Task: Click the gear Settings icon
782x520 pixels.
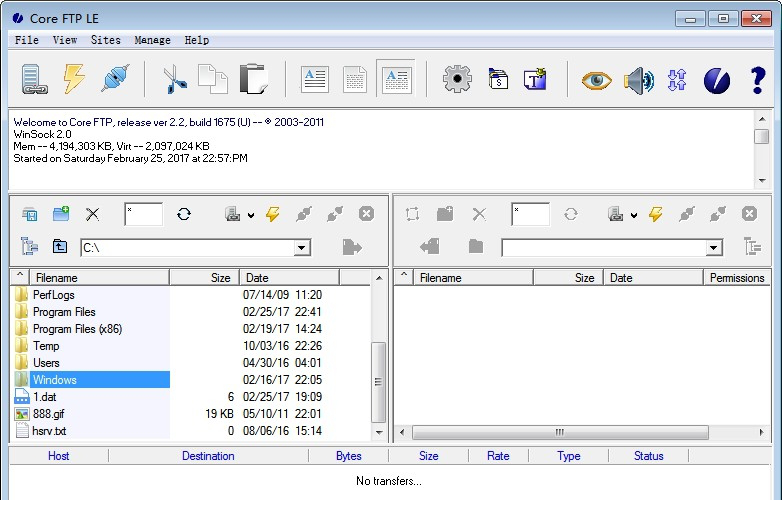Action: click(457, 79)
